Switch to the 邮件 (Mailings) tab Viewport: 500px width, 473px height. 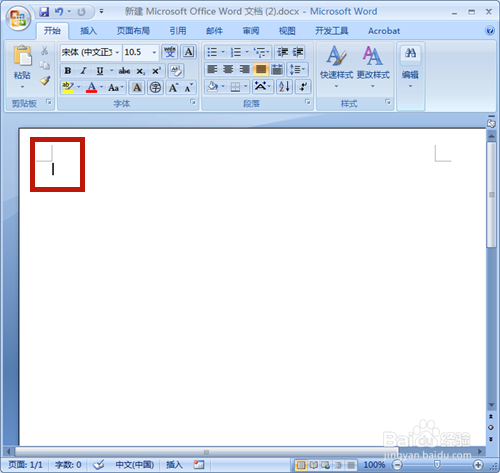214,31
